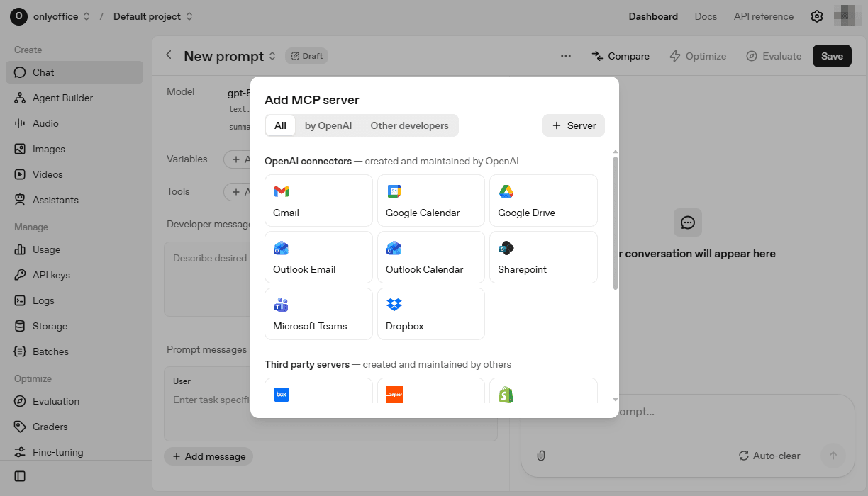Add the Sharepoint connector

coord(543,257)
